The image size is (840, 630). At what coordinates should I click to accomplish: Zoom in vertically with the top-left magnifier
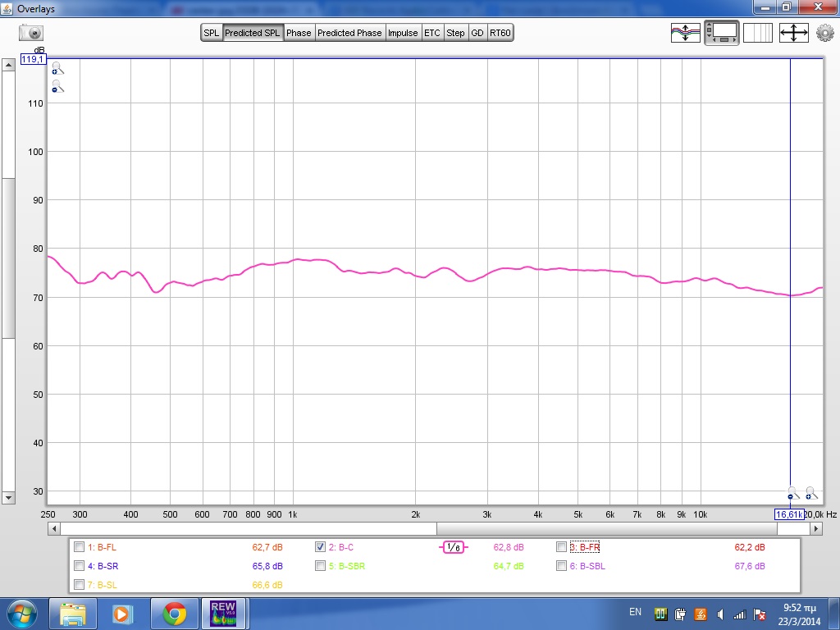[x=57, y=69]
